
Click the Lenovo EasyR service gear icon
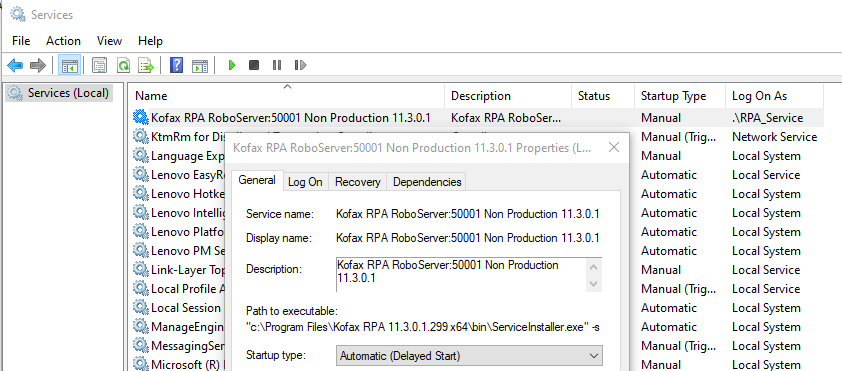(x=140, y=174)
